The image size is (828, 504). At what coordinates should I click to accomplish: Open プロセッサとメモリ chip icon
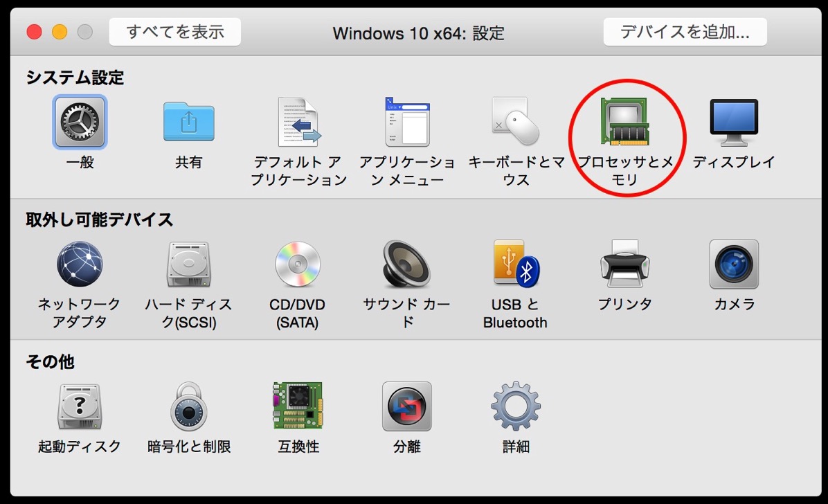(624, 121)
